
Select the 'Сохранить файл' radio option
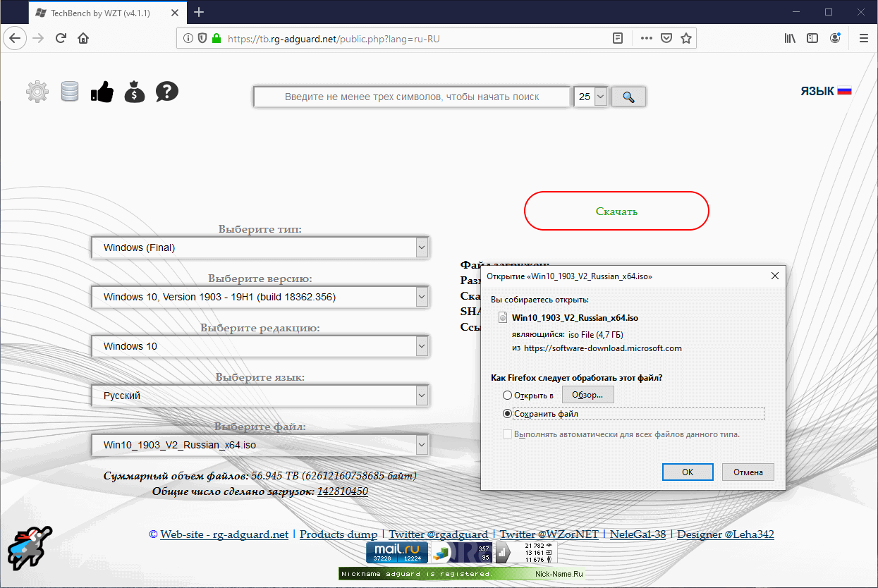pyautogui.click(x=507, y=413)
